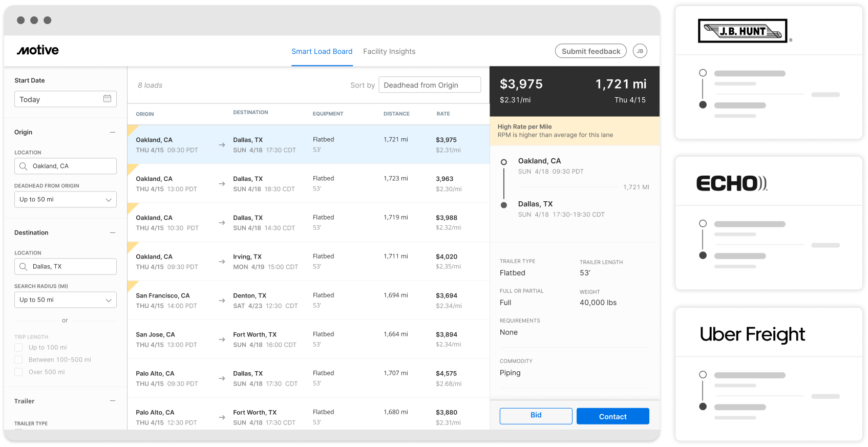This screenshot has height=447, width=868.
Task: Click arrow icon in Oakland to Irving row
Action: click(x=222, y=262)
